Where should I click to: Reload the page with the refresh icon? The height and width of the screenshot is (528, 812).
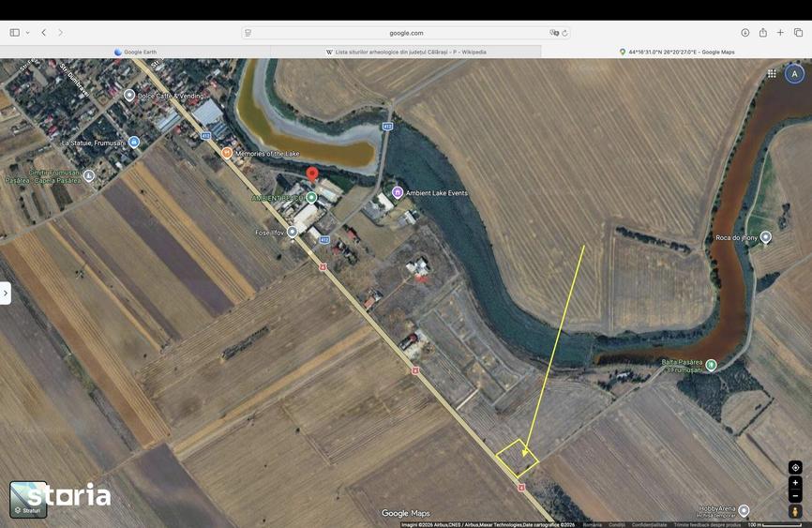(565, 33)
